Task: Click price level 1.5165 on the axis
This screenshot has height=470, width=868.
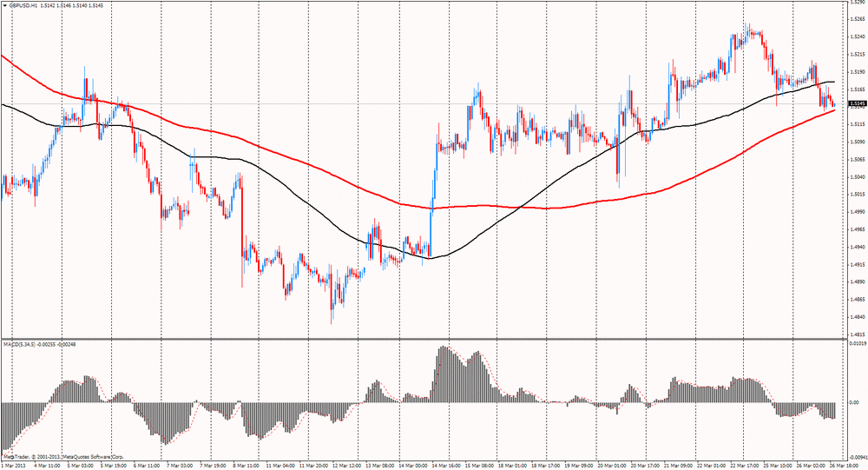Action: click(x=857, y=89)
